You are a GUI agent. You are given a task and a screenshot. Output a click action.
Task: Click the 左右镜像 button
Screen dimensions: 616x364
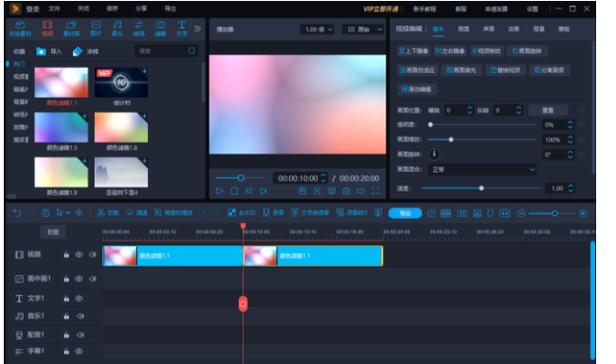pos(450,51)
